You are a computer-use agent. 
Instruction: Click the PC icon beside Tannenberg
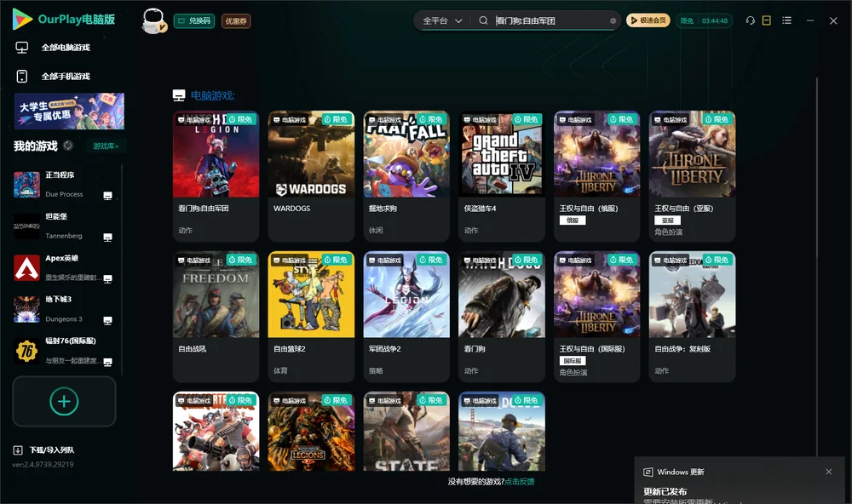(x=107, y=238)
